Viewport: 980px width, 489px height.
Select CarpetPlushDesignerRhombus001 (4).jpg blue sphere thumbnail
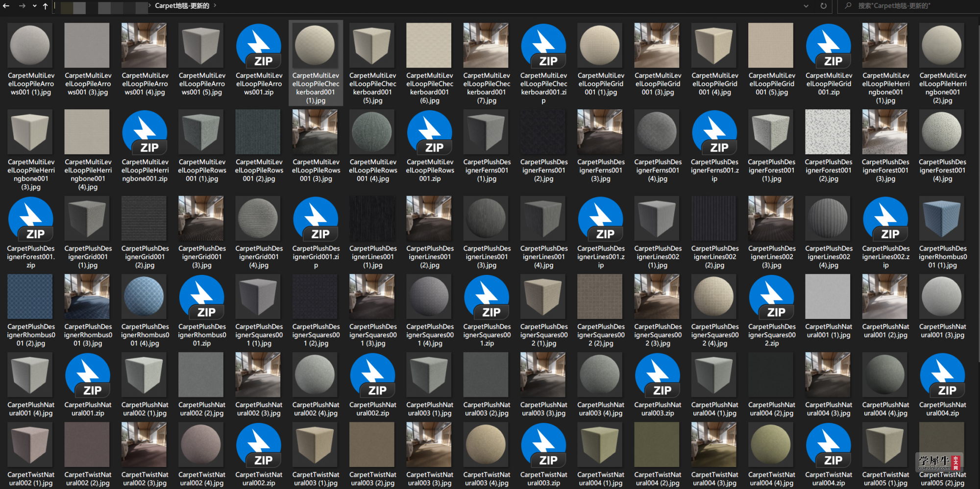[144, 296]
